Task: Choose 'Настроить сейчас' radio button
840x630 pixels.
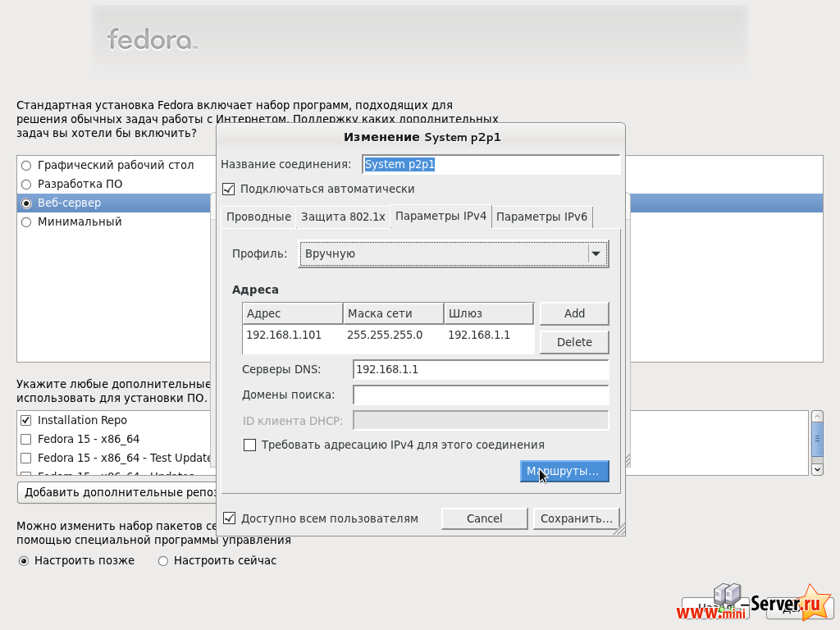Action: [x=163, y=561]
